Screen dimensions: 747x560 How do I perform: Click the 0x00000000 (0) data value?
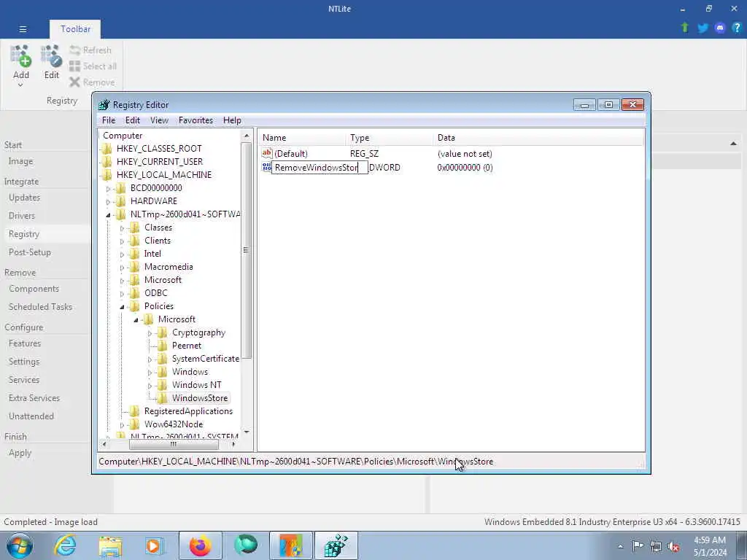465,168
